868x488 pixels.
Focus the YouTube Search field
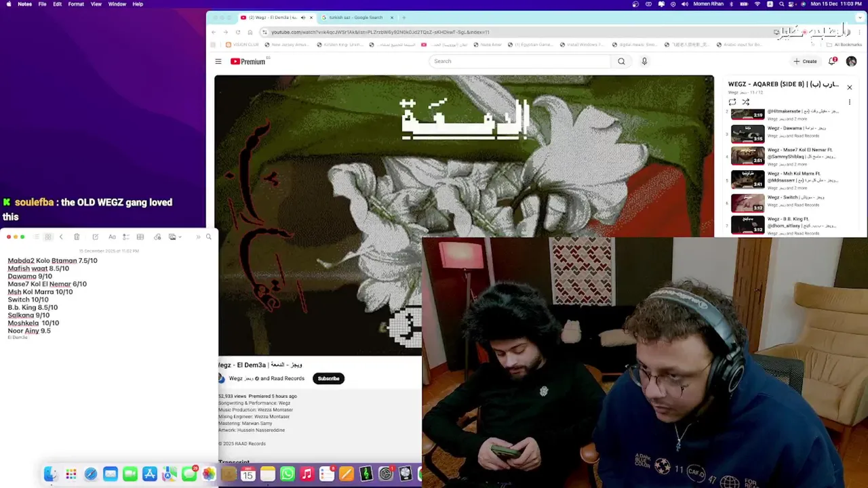[519, 61]
